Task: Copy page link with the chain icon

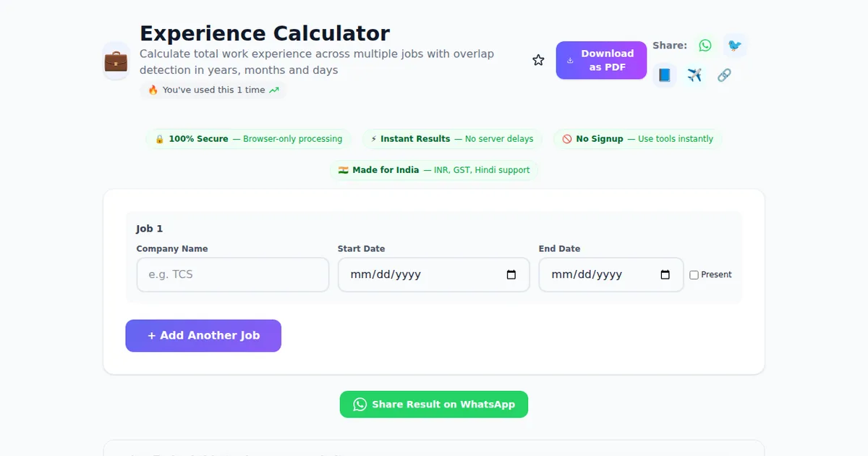Action: [x=724, y=75]
